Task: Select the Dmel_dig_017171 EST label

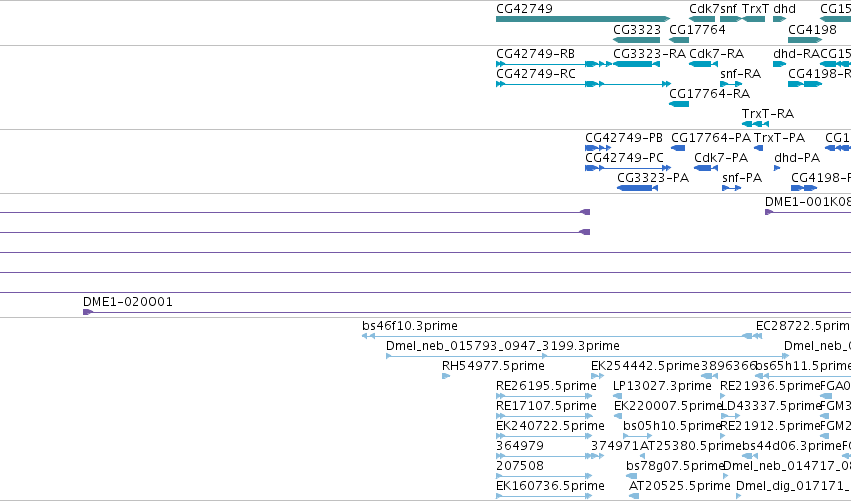Action: click(793, 486)
